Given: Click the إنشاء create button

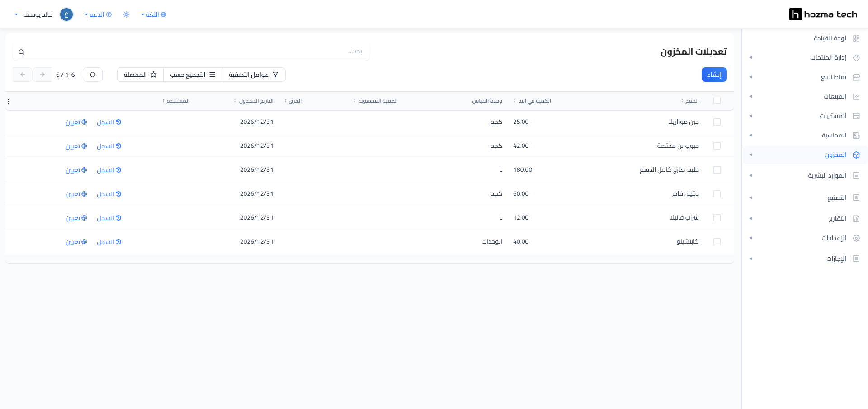Looking at the screenshot, I should tap(714, 75).
